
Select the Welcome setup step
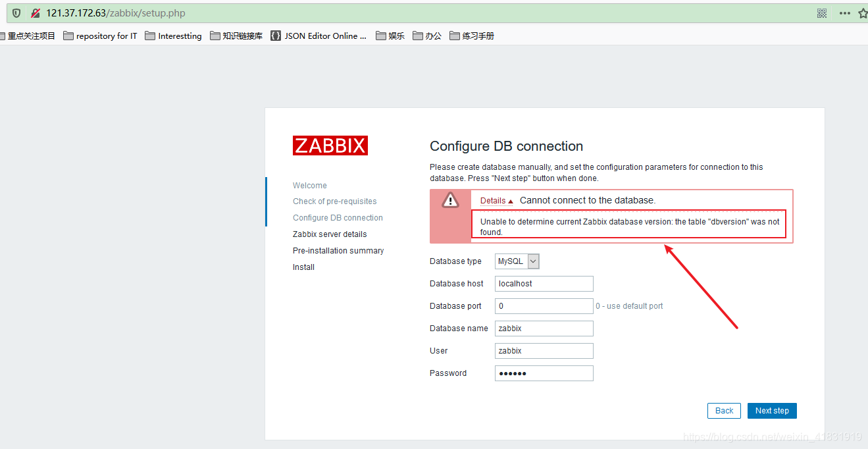coord(310,186)
